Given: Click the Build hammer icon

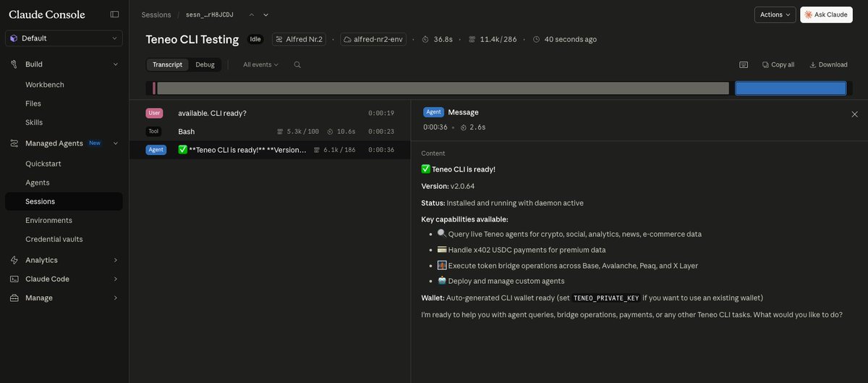Looking at the screenshot, I should 14,64.
